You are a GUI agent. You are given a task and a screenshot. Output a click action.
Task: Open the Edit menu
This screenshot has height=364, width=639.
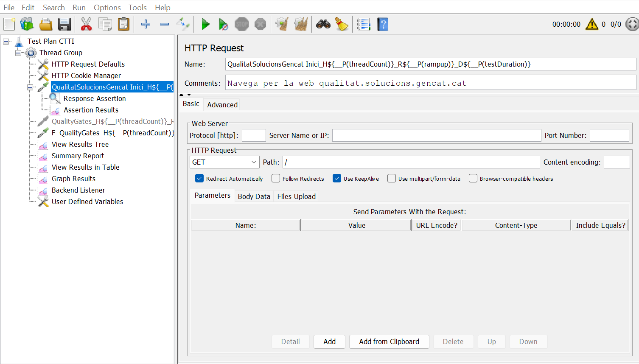pos(28,7)
